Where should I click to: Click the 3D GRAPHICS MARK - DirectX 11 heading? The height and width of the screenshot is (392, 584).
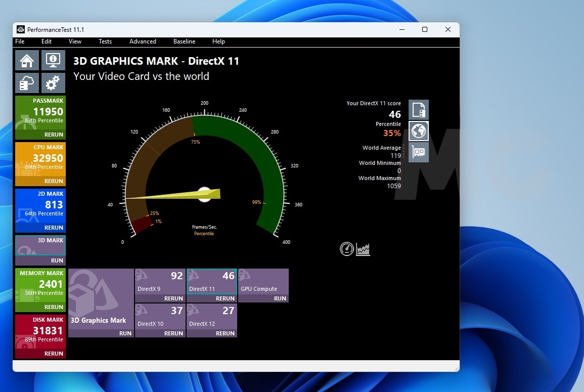156,61
